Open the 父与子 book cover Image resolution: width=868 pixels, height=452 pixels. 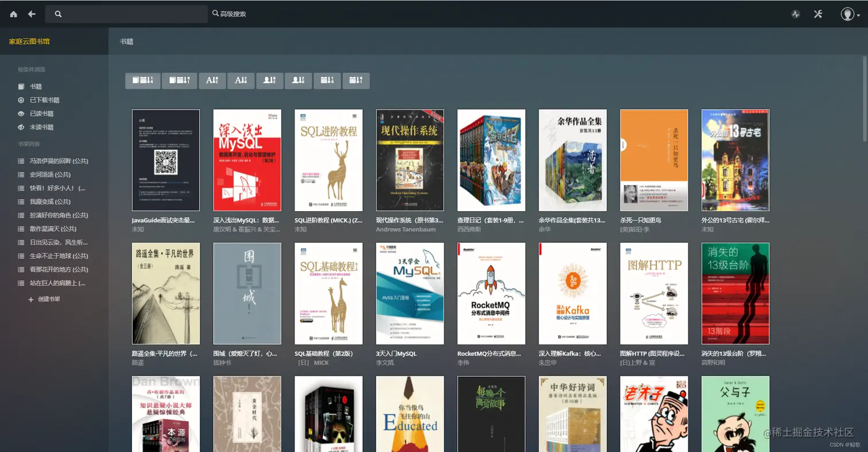(x=736, y=414)
